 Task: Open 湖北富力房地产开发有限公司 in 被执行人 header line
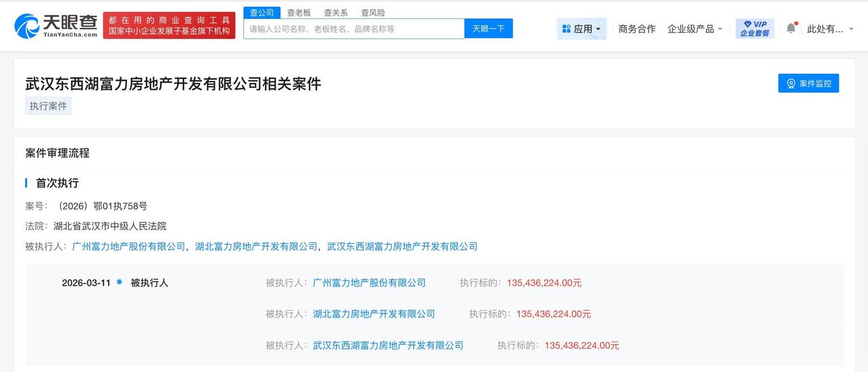256,246
